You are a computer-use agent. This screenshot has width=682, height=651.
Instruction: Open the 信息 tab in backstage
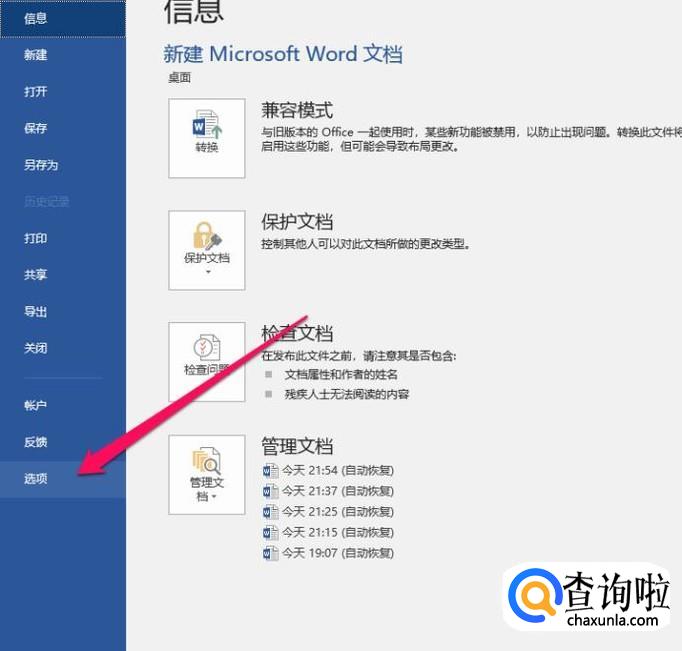[63, 18]
